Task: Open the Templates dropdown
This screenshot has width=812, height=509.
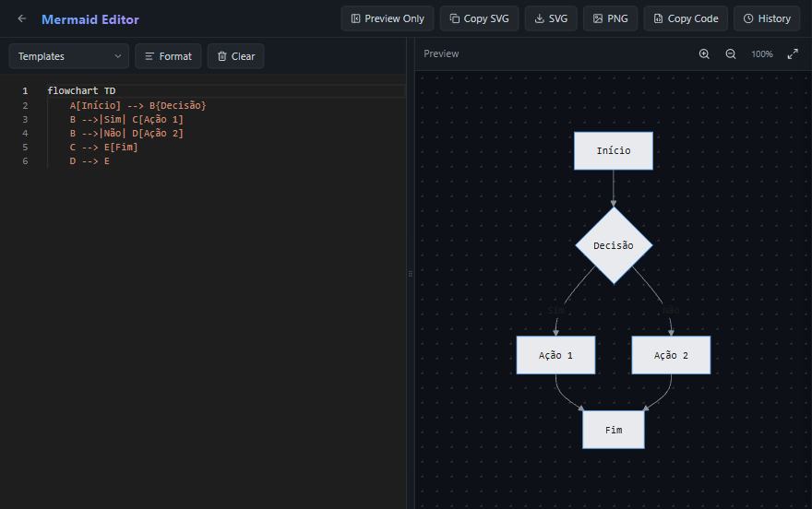Action: coord(69,56)
